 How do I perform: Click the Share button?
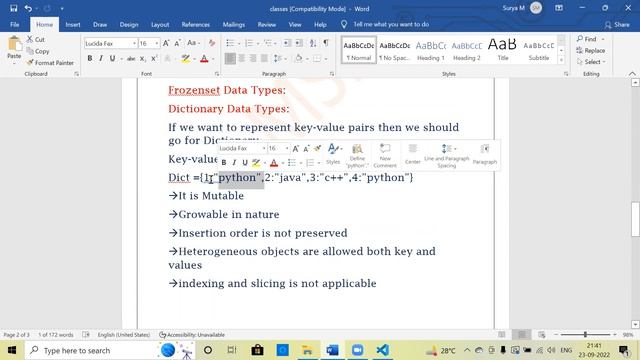(617, 25)
